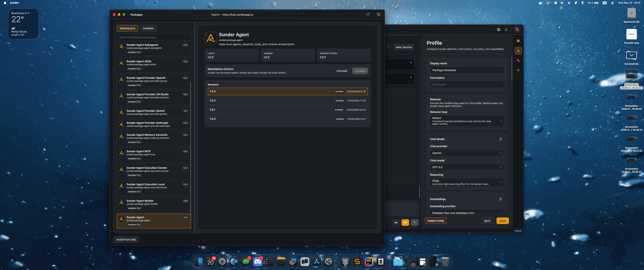Viewport: 644px width, 270px height.
Task: Select Sunder Agent Builder package
Action: click(x=154, y=204)
